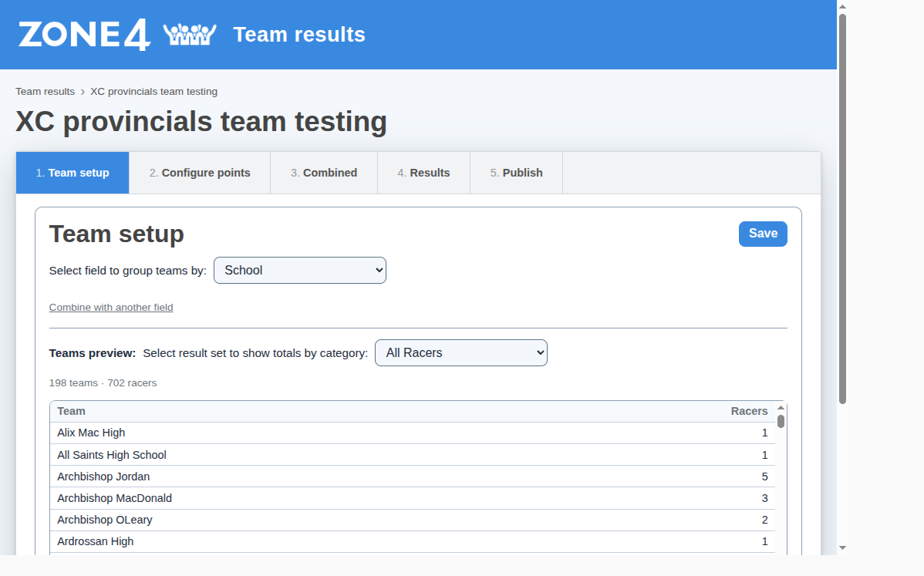The image size is (924, 576).
Task: Select the Archbishop MacDonald team row
Action: point(413,498)
